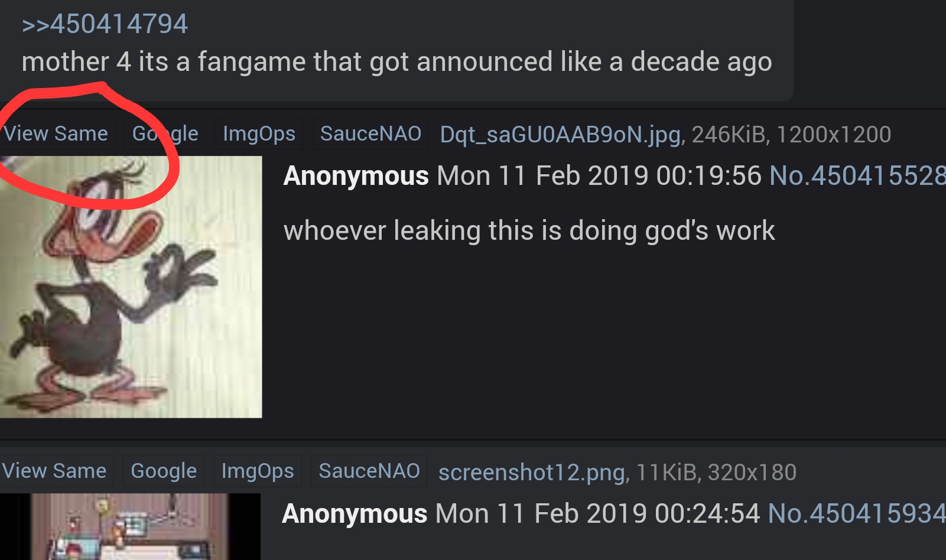Viewport: 946px width, 560px height.
Task: Click View Same for screenshot12.png
Action: (x=54, y=471)
